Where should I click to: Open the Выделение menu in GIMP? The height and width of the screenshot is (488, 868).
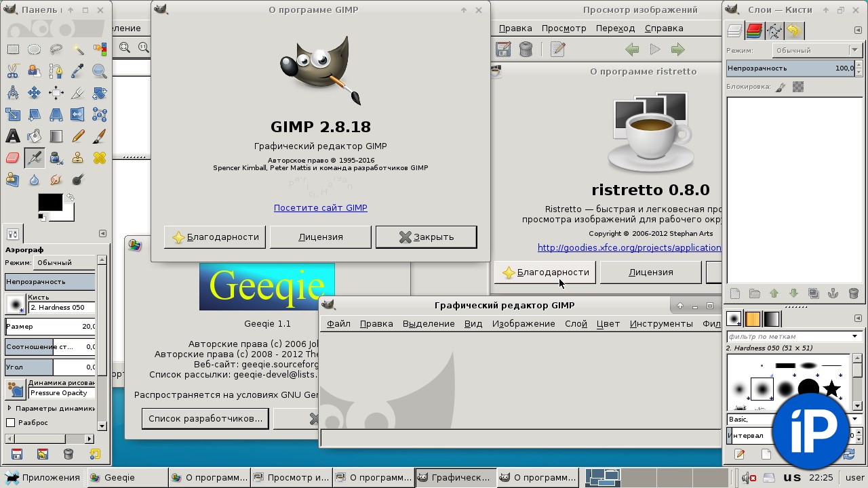[x=429, y=323]
